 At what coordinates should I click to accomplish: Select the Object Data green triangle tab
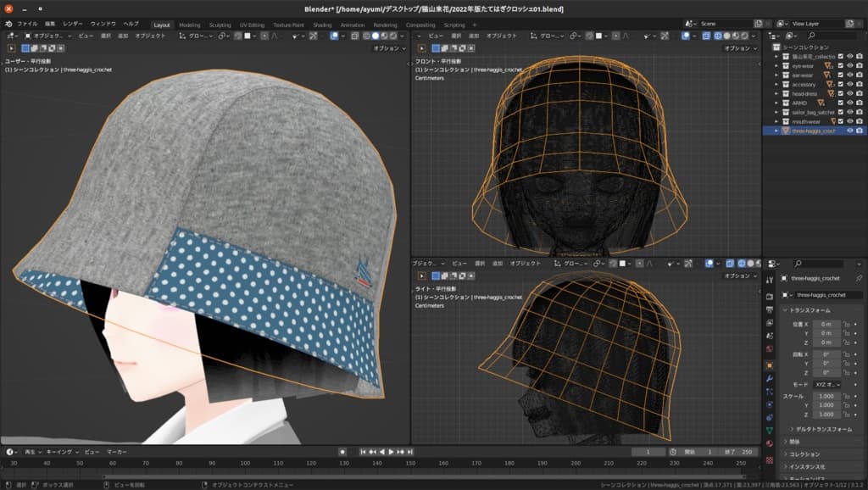tap(770, 430)
